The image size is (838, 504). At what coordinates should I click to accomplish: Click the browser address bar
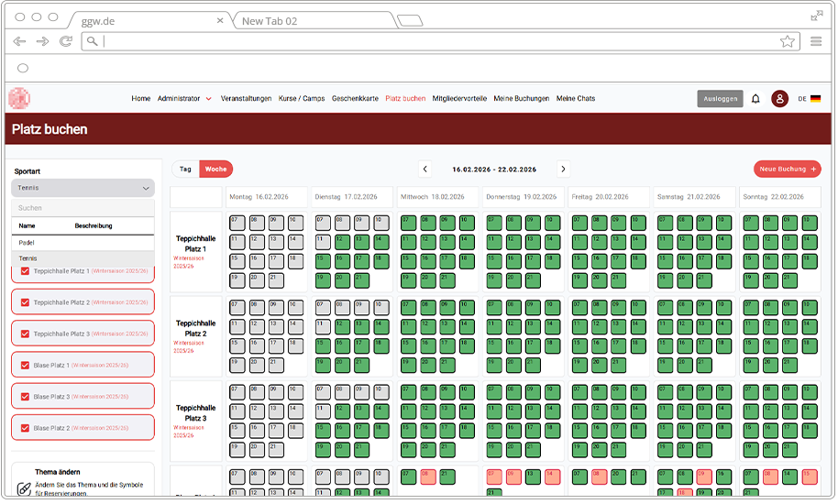click(440, 41)
